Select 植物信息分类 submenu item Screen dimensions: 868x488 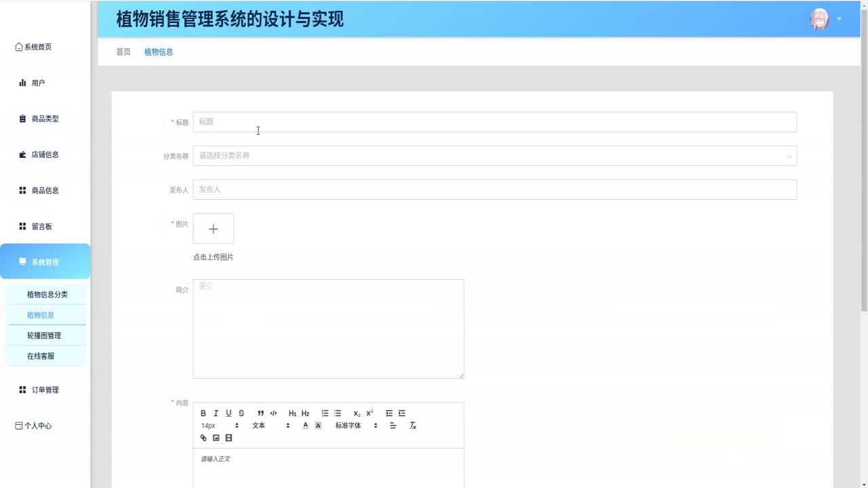[47, 295]
